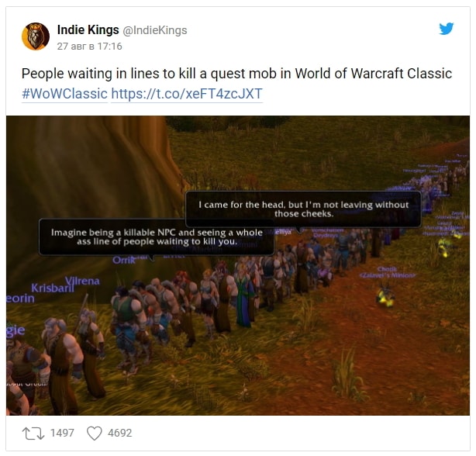Open the Indie Kings profile name

(88, 30)
